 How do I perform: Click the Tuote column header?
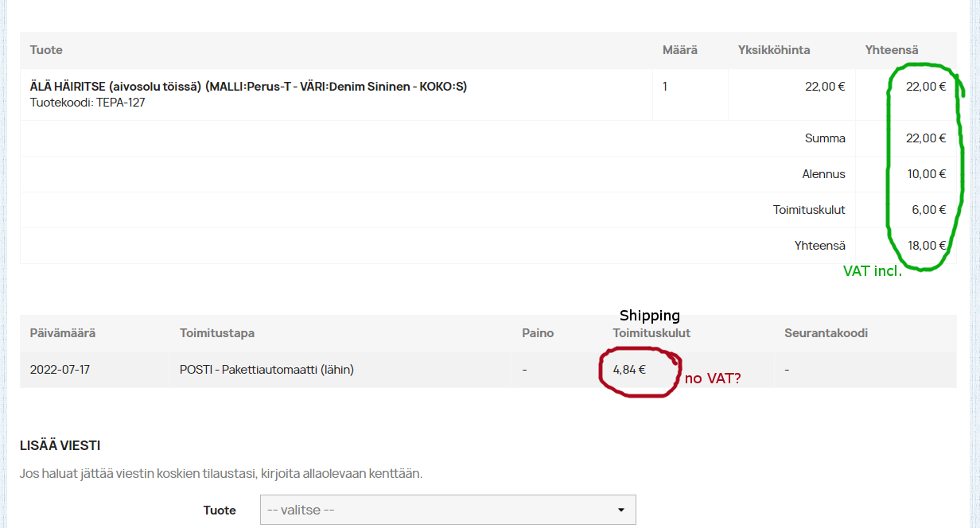(46, 50)
